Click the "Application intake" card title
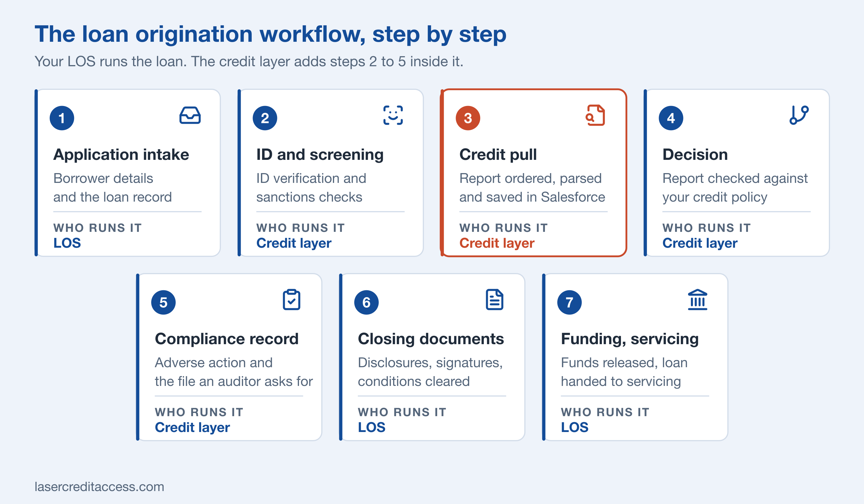Image resolution: width=864 pixels, height=504 pixels. pos(121,155)
